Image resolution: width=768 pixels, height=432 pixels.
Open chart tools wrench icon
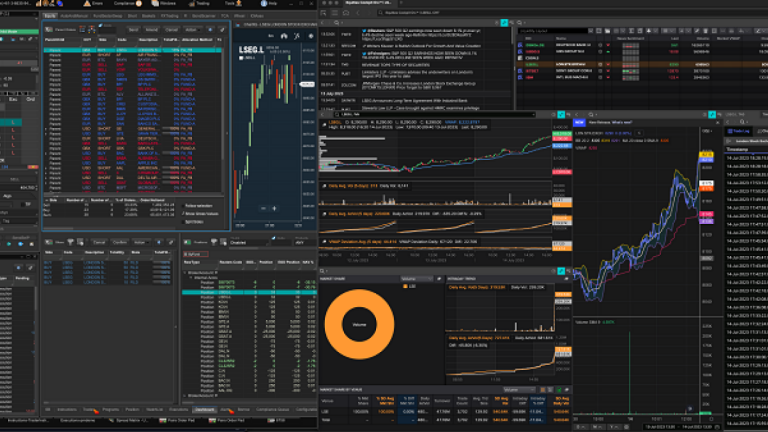pos(296,37)
